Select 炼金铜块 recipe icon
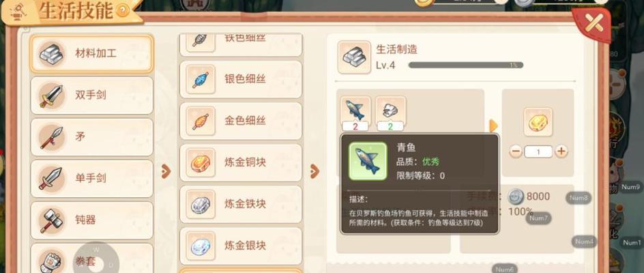 point(201,162)
